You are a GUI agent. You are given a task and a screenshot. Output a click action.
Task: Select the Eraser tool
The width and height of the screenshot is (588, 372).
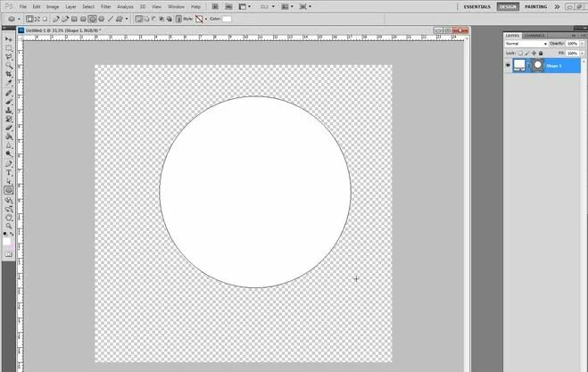pos(8,128)
